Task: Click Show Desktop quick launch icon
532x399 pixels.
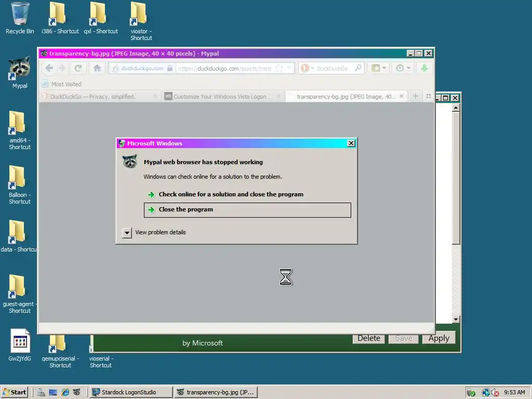Action: point(53,393)
